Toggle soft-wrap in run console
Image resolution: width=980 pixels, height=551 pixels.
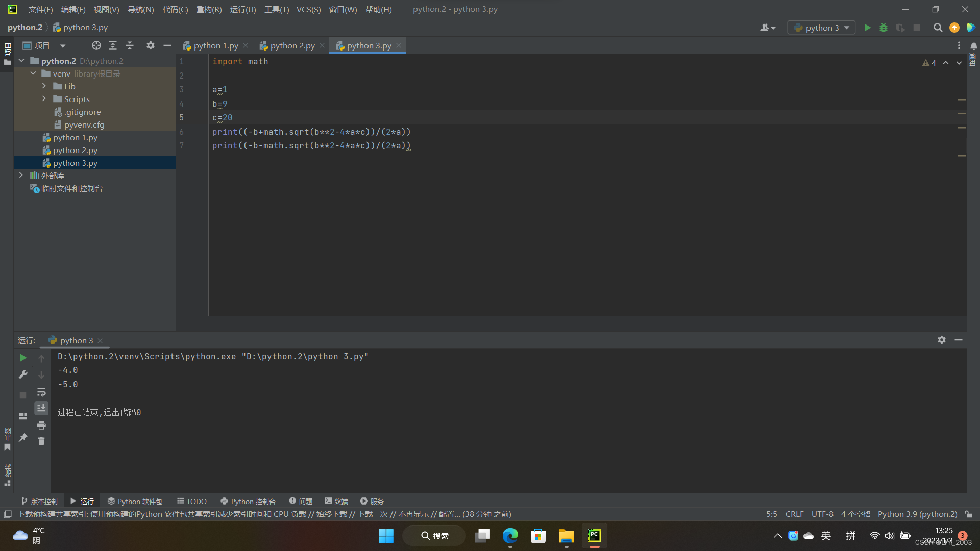(41, 392)
